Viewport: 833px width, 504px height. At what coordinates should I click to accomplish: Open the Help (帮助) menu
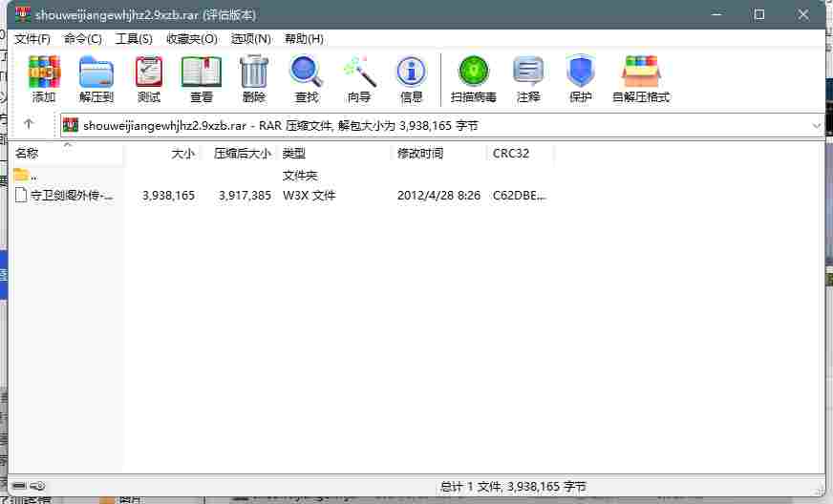(304, 39)
